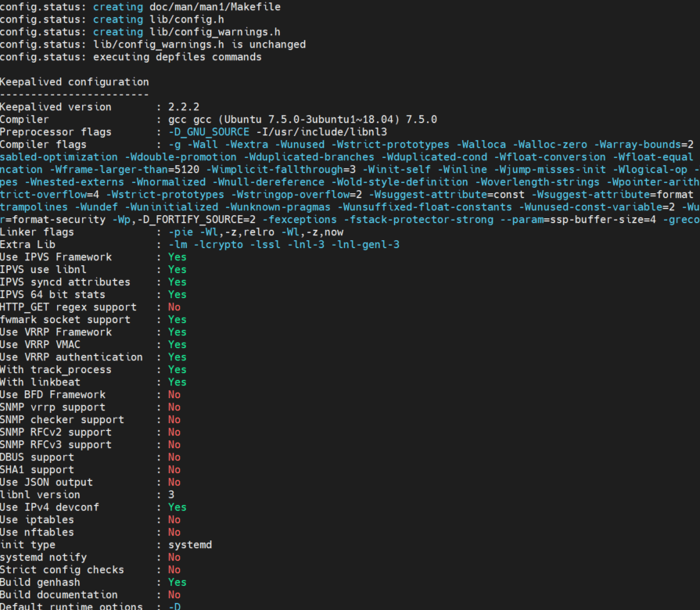
Task: Click Yes value for Use IPv4 devconf
Action: click(x=178, y=507)
